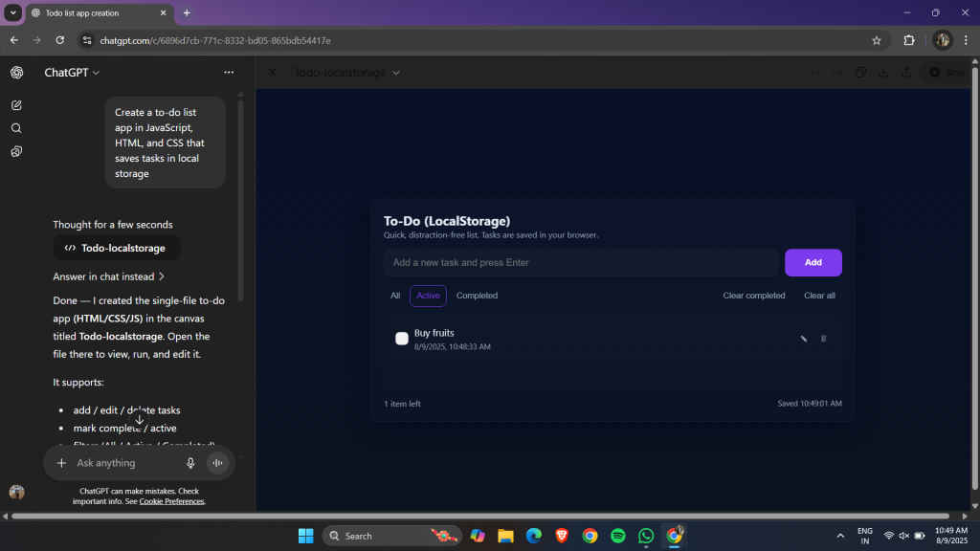Start voice mode from the chat box
Screen dimensions: 980x551
pos(218,463)
